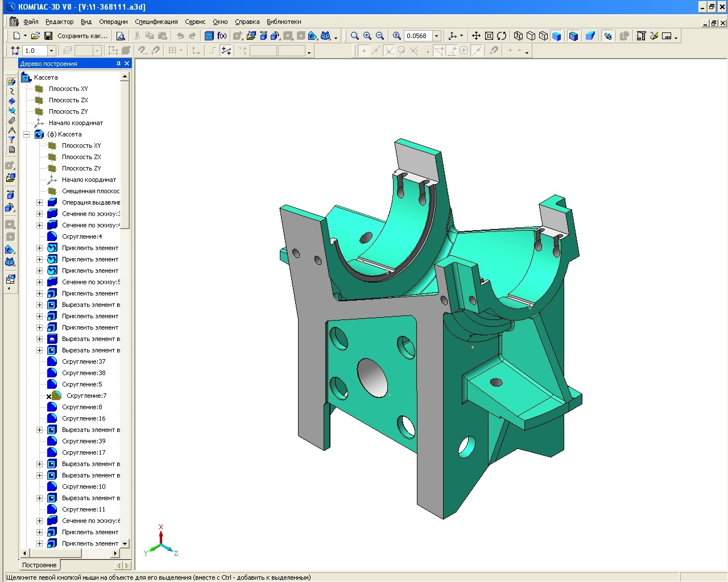This screenshot has width=728, height=582.
Task: Click the Сохранить как... button
Action: [82, 36]
